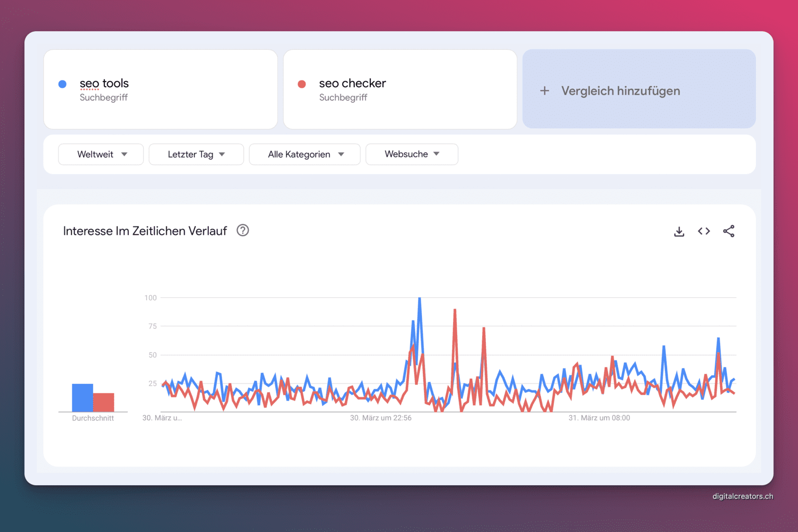Edit the seo tools search term
The width and height of the screenshot is (798, 532).
(x=104, y=84)
